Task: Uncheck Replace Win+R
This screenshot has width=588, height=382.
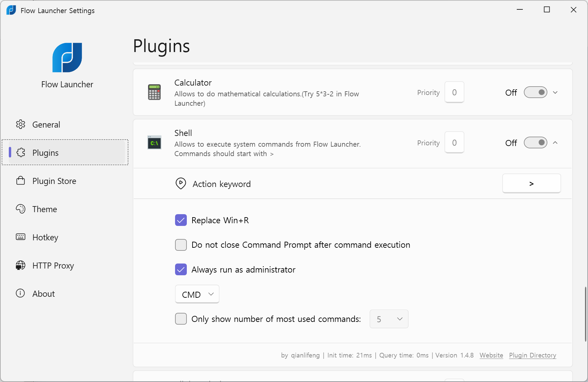Action: (181, 220)
